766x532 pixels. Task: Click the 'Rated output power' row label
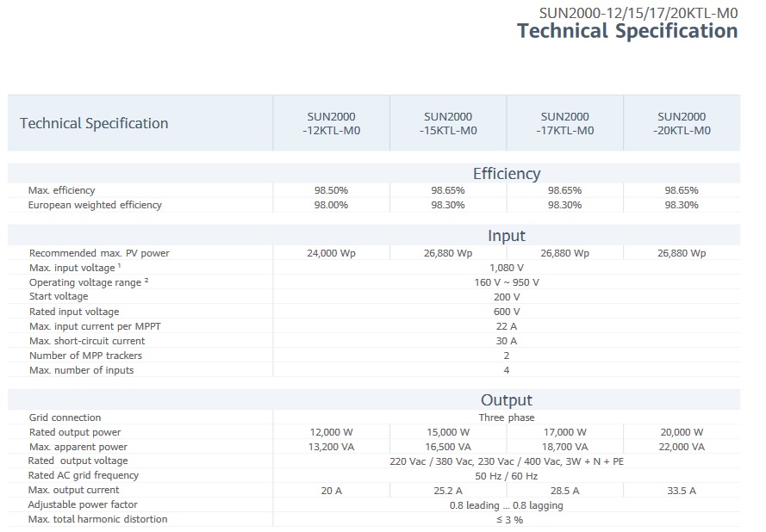tap(75, 432)
